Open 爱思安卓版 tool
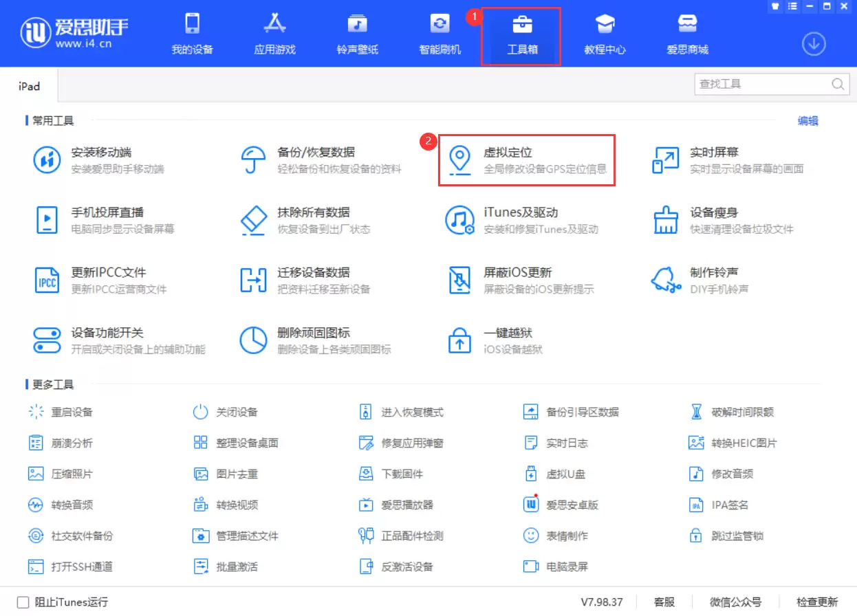Viewport: 857px width, 616px height. tap(561, 505)
